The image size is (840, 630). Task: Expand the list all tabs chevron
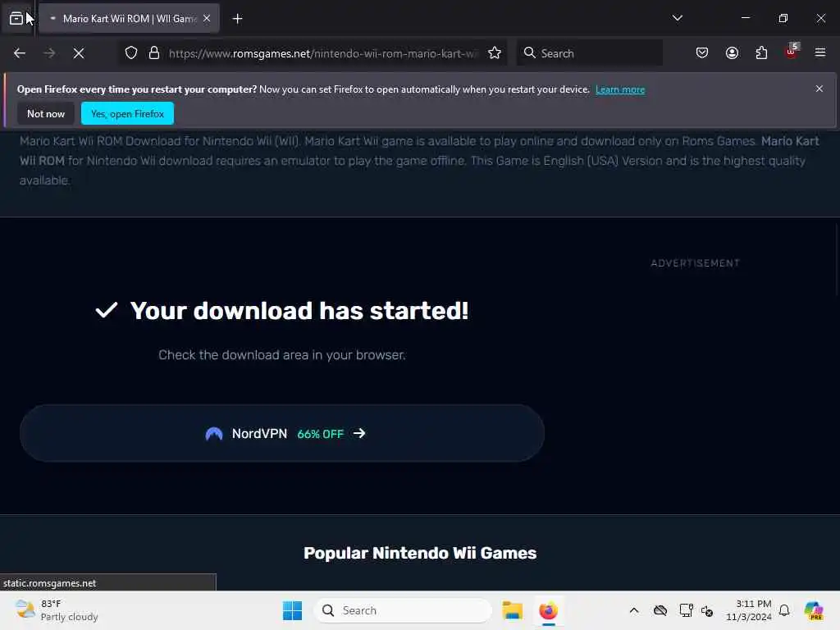677,18
